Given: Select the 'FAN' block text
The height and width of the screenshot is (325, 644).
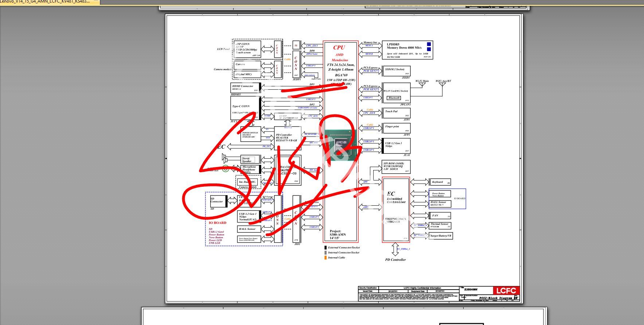Looking at the screenshot, I should pos(435,216).
